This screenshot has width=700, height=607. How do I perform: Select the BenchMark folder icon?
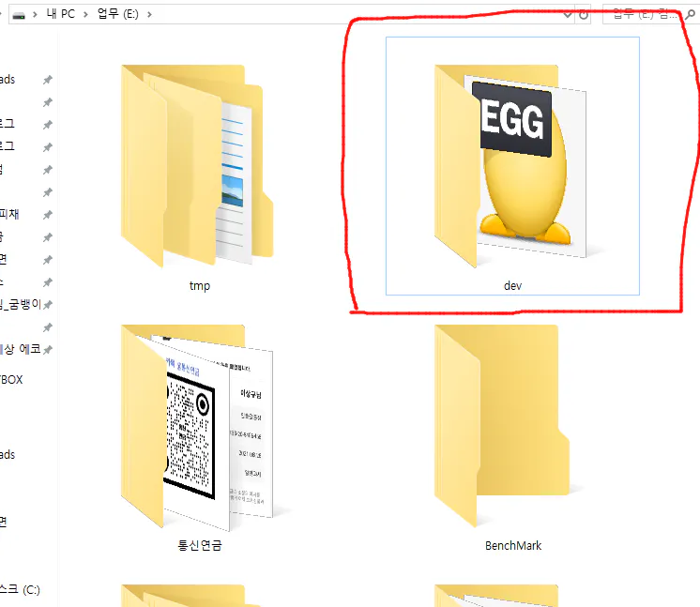click(x=502, y=426)
